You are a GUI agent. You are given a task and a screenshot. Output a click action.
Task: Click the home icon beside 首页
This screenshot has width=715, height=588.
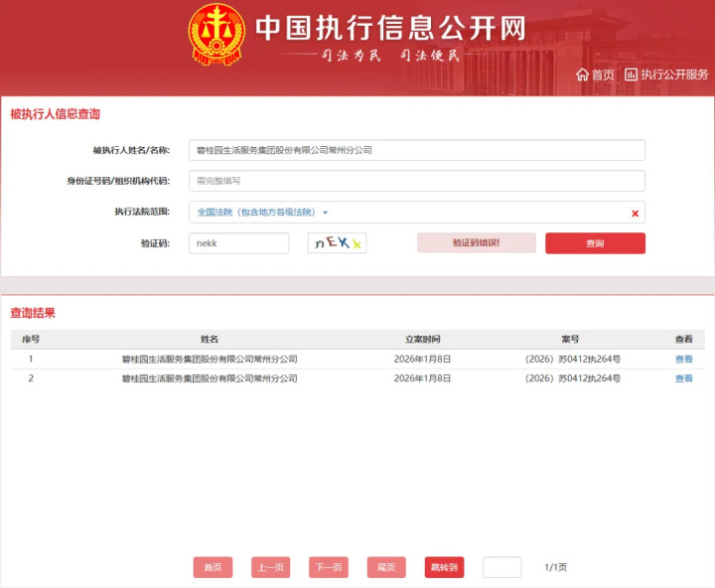582,74
